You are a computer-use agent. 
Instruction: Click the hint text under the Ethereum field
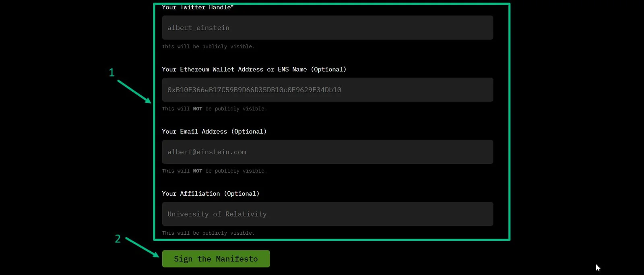[215, 109]
